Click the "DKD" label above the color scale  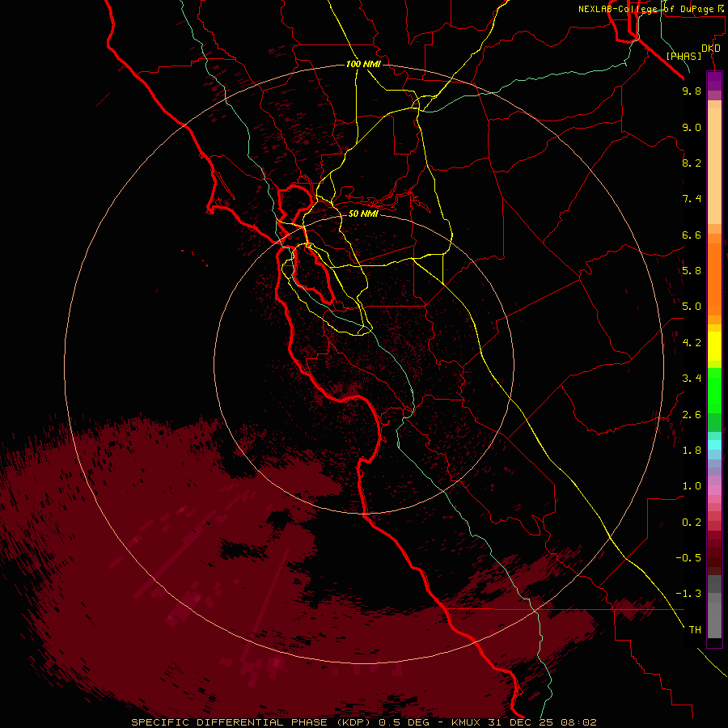click(711, 49)
